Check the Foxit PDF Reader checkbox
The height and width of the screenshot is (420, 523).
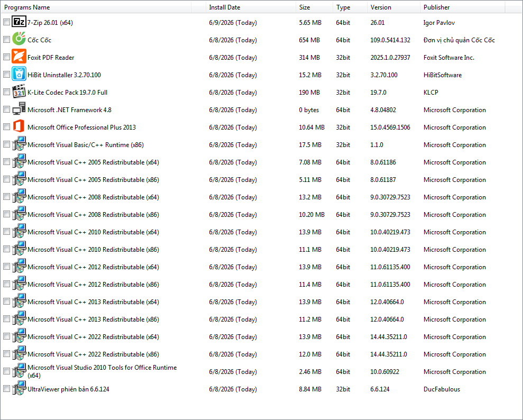(7, 57)
